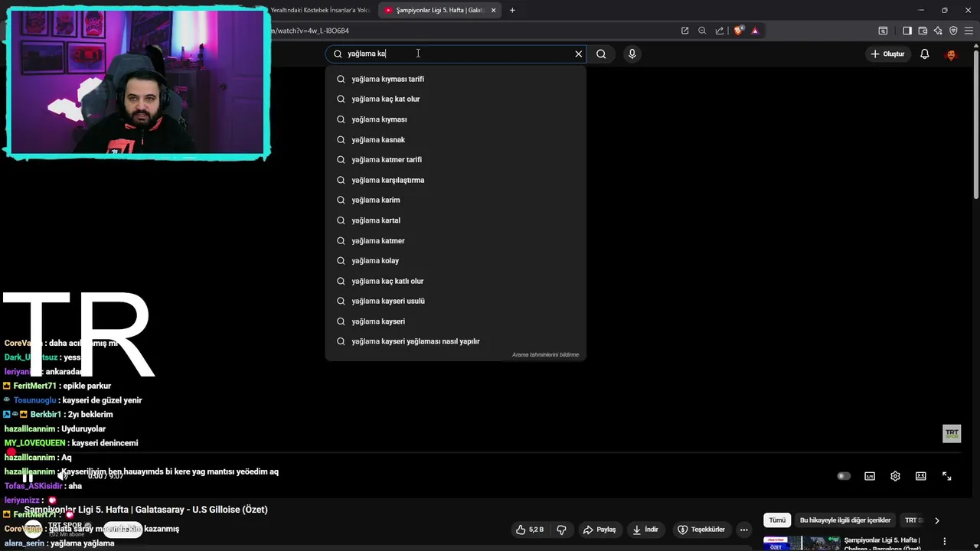This screenshot has height=551, width=980.
Task: Select 'yağlama kayseri yağlaması nasıl yapılır' suggestion
Action: 456,341
